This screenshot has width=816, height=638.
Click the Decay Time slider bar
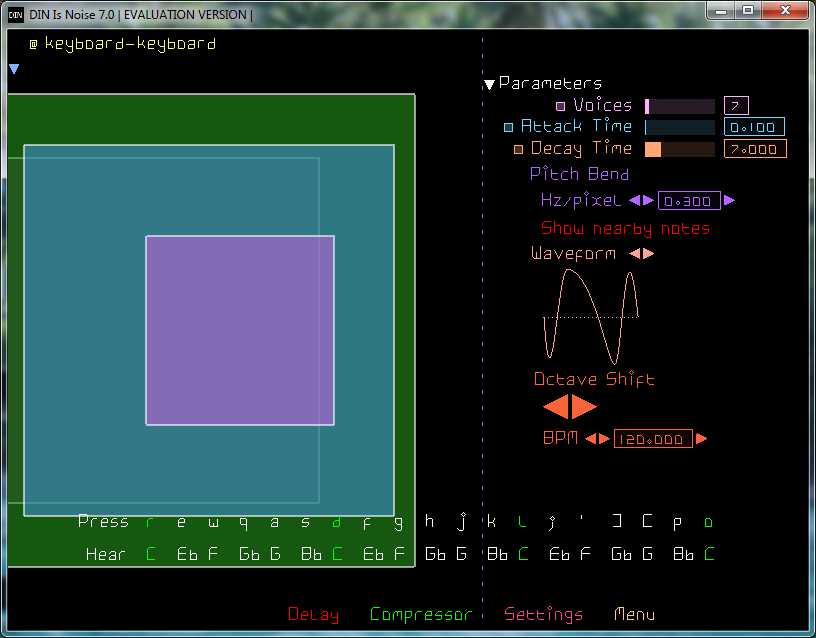coord(680,149)
